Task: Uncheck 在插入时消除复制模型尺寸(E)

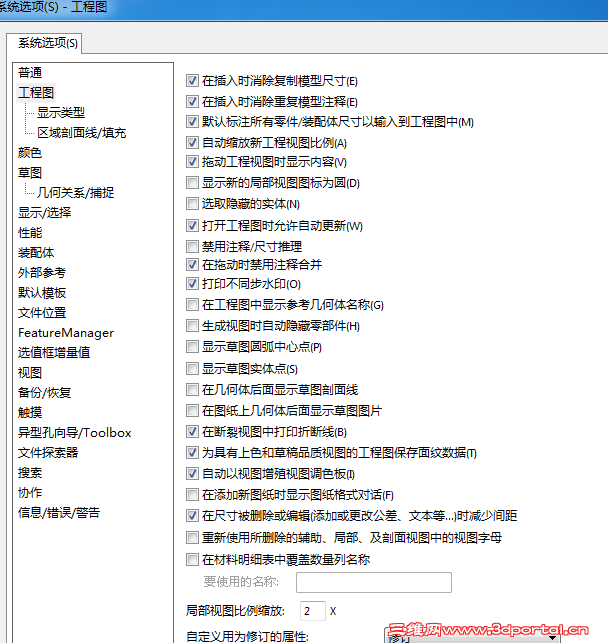Action: click(x=192, y=81)
